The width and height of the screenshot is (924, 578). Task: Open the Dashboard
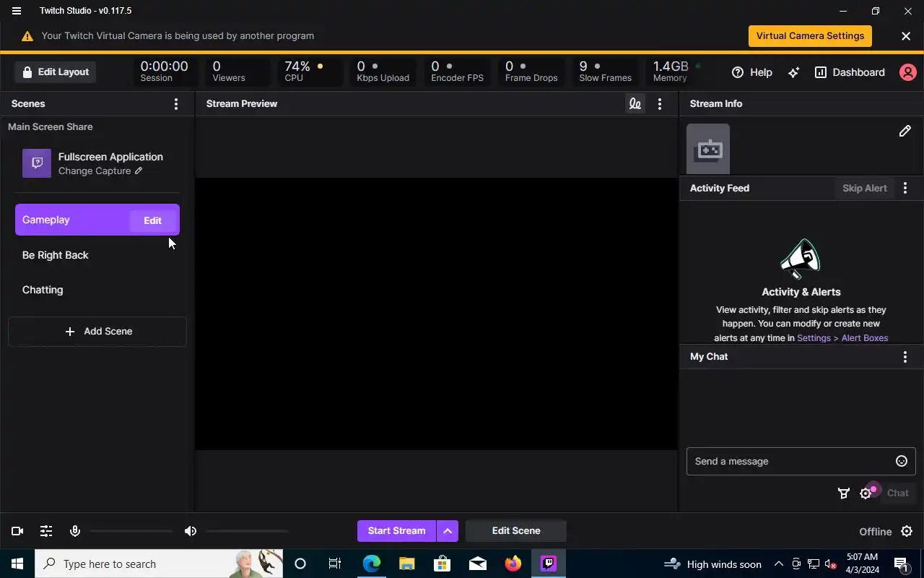850,72
